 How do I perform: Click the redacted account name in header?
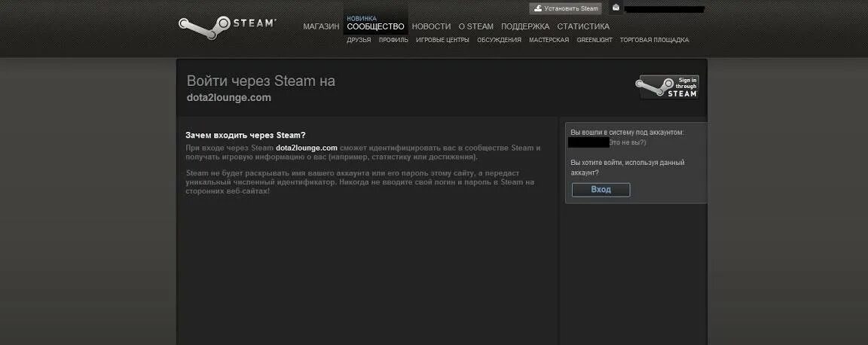[x=665, y=9]
